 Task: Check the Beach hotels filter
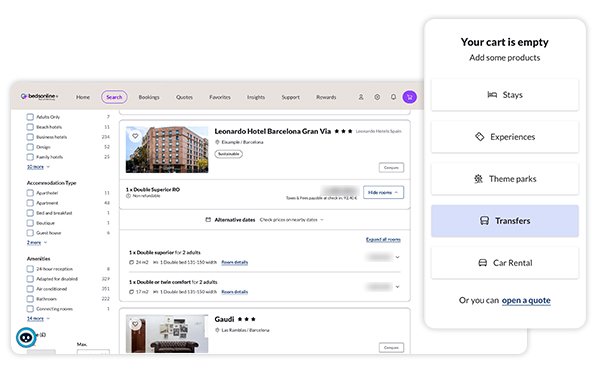(x=30, y=127)
